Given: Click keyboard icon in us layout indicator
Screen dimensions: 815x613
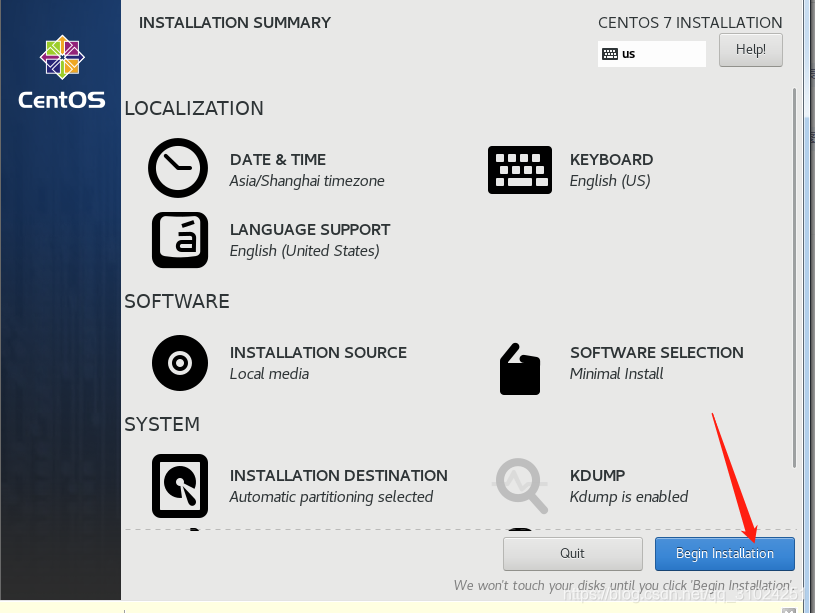Looking at the screenshot, I should [x=610, y=54].
